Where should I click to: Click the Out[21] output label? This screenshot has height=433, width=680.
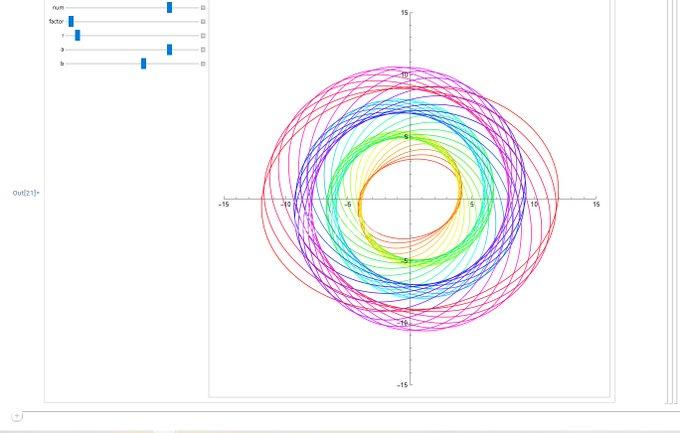click(x=25, y=192)
